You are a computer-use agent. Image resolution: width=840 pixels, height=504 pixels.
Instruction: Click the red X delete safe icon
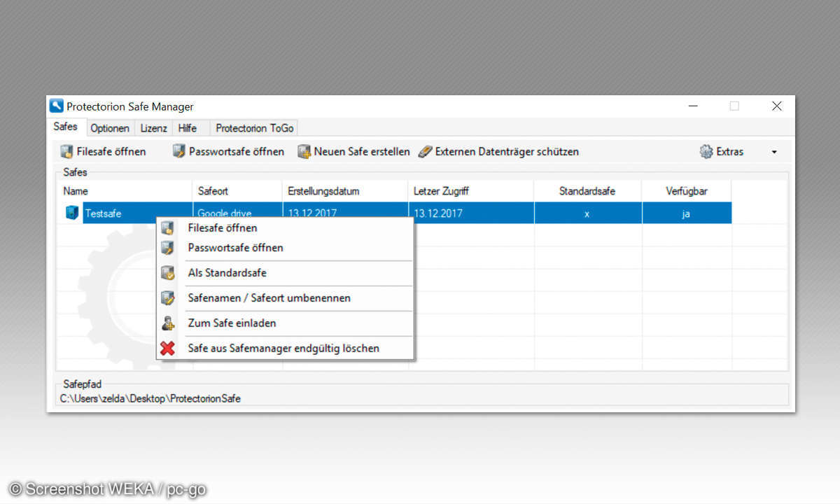pos(167,348)
